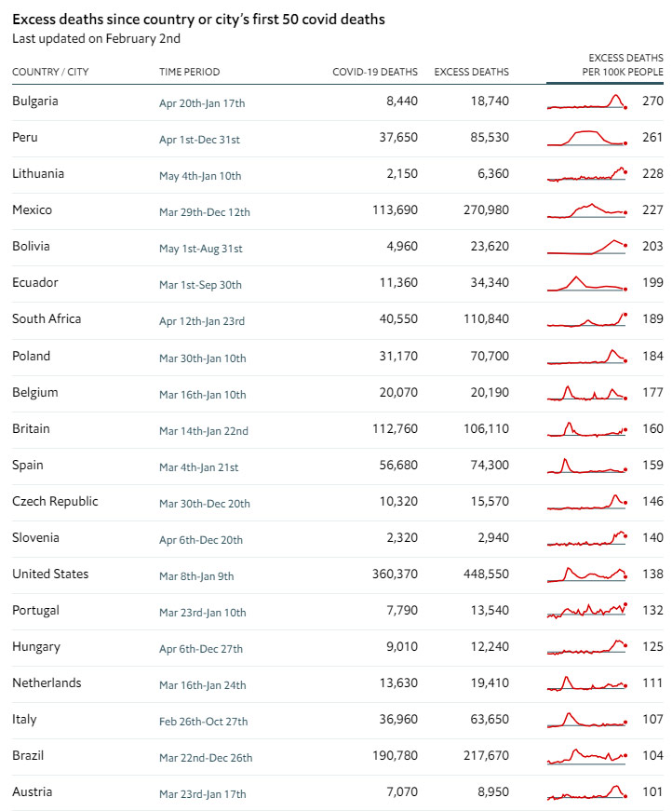Click the Italy sparkline chart
Viewport: 672px width, 811px height.
coord(587,720)
